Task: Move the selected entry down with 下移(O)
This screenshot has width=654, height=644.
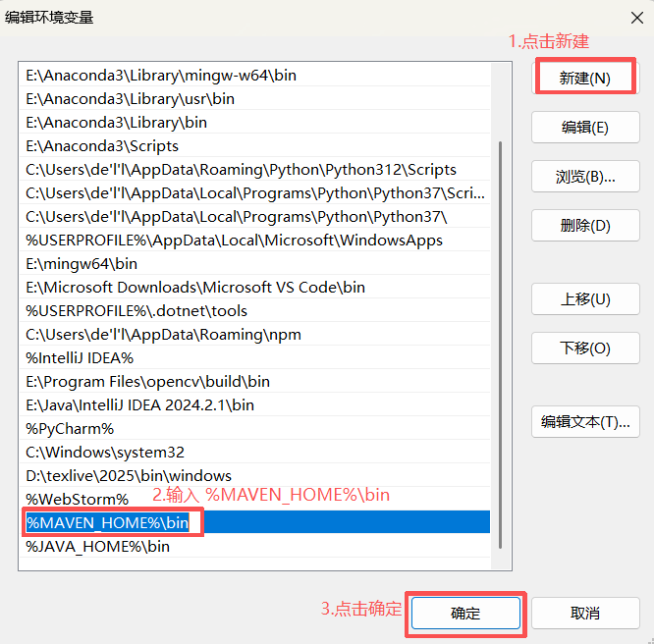Action: click(x=585, y=349)
